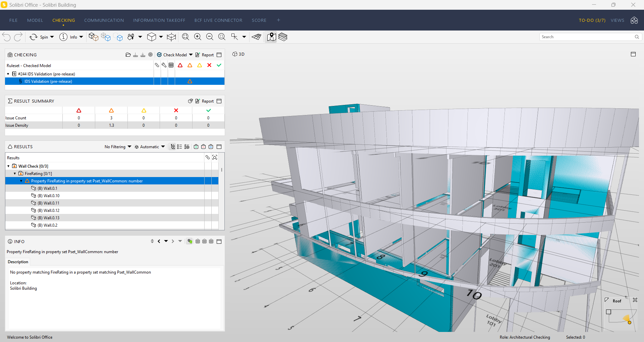This screenshot has width=644, height=342.
Task: Click the Zoom In magnifier icon
Action: tap(198, 37)
